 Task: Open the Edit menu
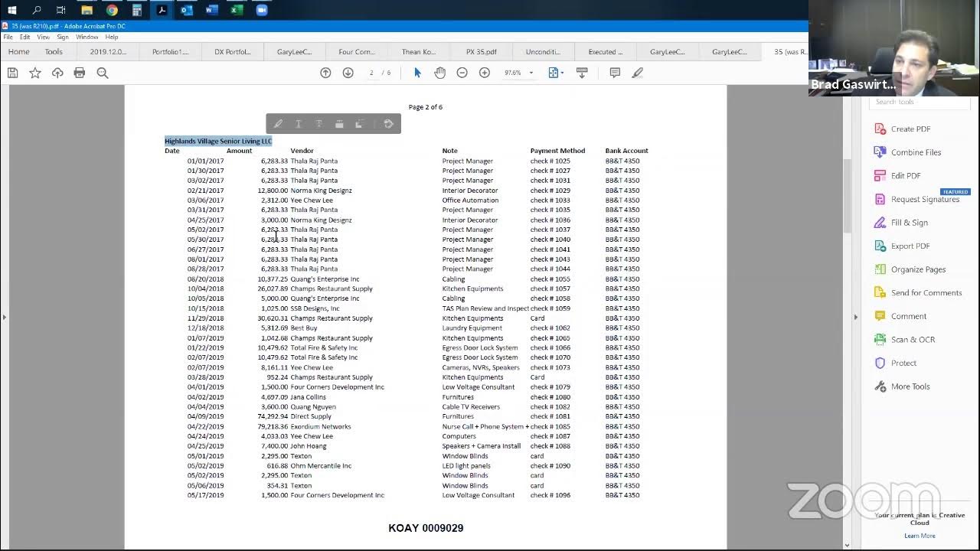(25, 37)
